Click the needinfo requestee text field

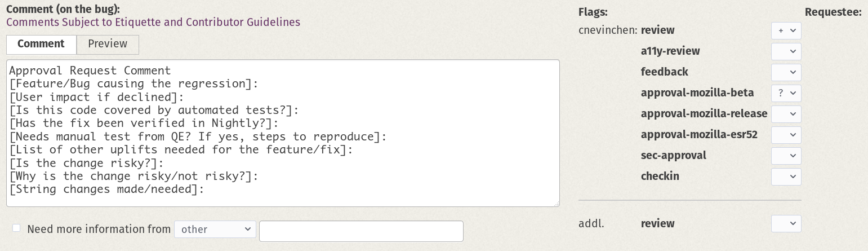(361, 231)
